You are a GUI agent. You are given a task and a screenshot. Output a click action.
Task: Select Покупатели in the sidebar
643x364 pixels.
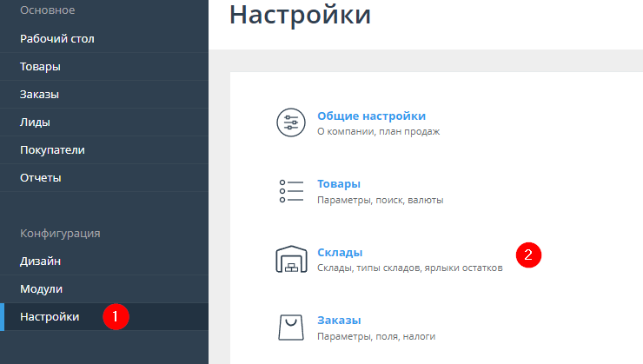pyautogui.click(x=52, y=149)
